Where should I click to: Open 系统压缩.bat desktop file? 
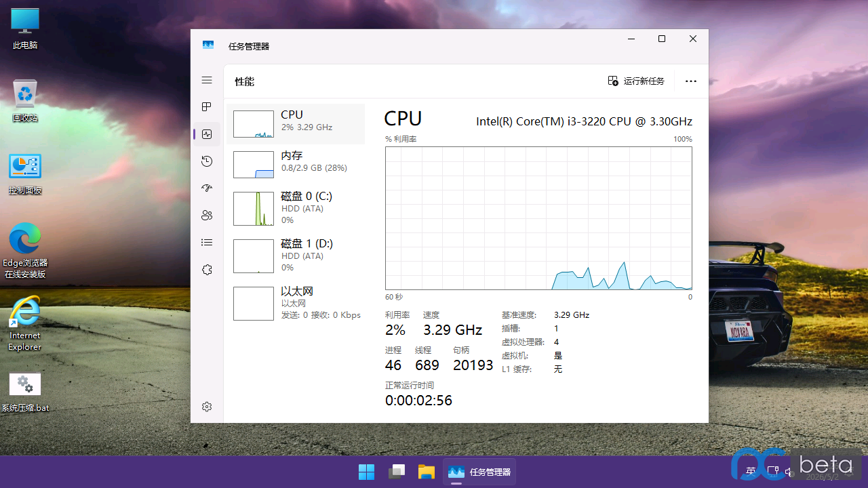tap(25, 392)
